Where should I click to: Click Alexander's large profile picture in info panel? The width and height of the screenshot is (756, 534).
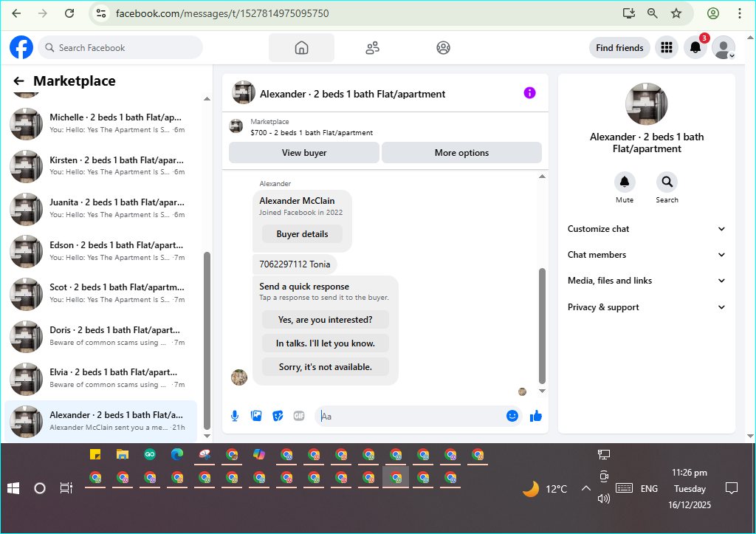pyautogui.click(x=647, y=104)
